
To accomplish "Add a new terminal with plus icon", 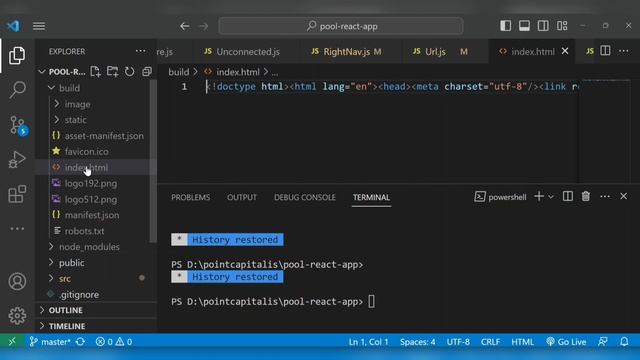I will click(x=539, y=196).
